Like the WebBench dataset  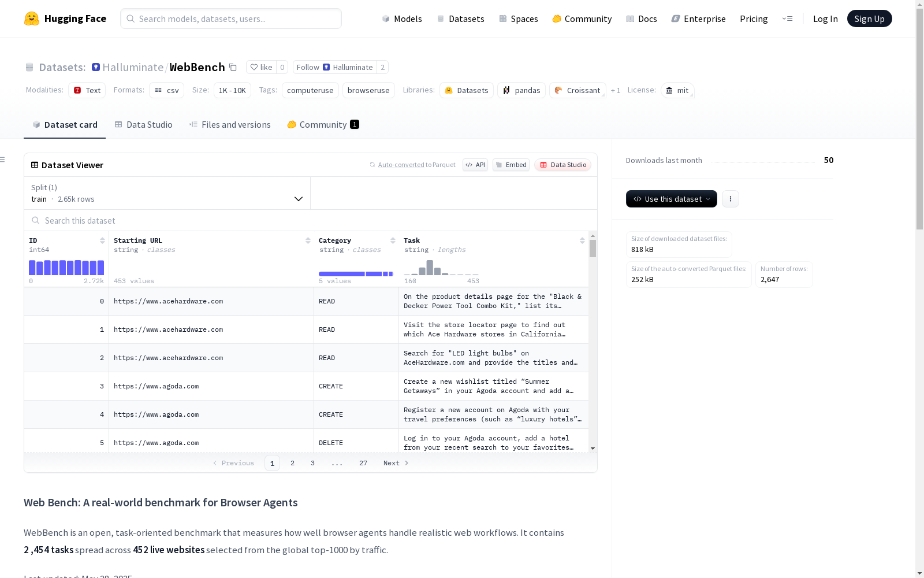pyautogui.click(x=262, y=67)
